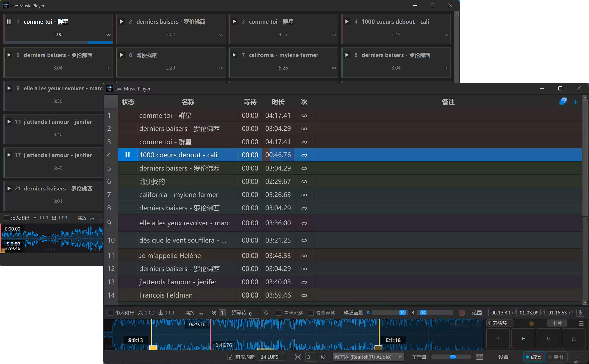The image size is (589, 364).
Task: Click the stop square playback button
Action: point(574,339)
